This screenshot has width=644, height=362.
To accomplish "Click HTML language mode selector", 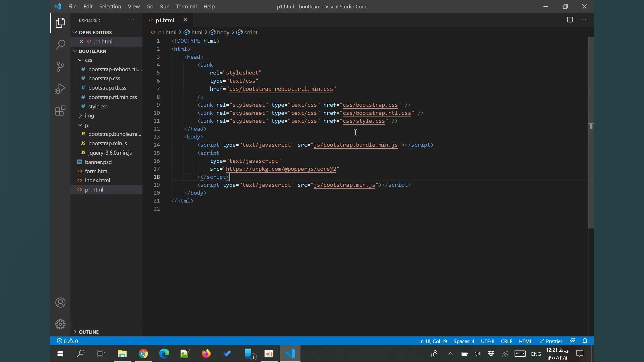I will coord(525,341).
